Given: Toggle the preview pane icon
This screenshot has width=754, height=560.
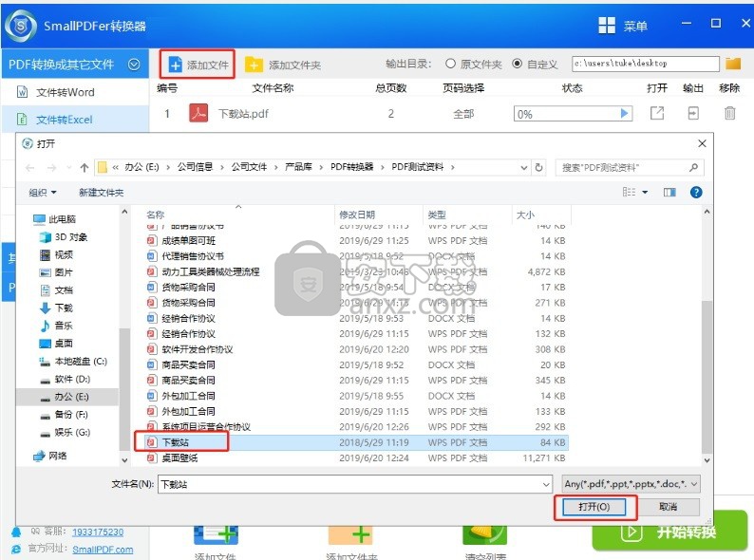Looking at the screenshot, I should point(669,193).
